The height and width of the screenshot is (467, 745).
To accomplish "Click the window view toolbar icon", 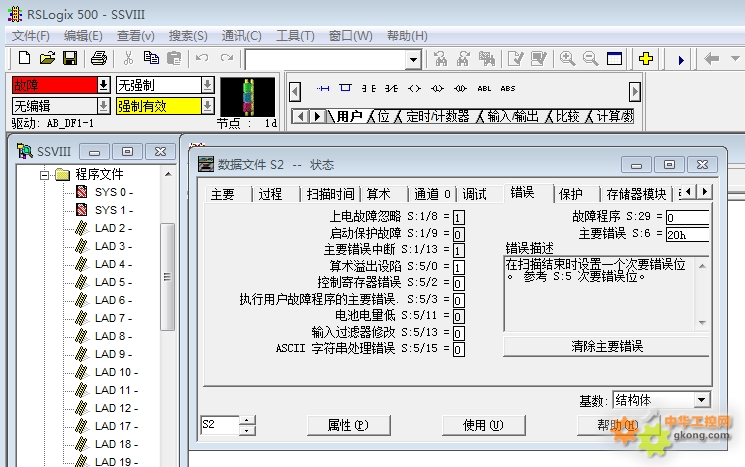I will point(614,58).
